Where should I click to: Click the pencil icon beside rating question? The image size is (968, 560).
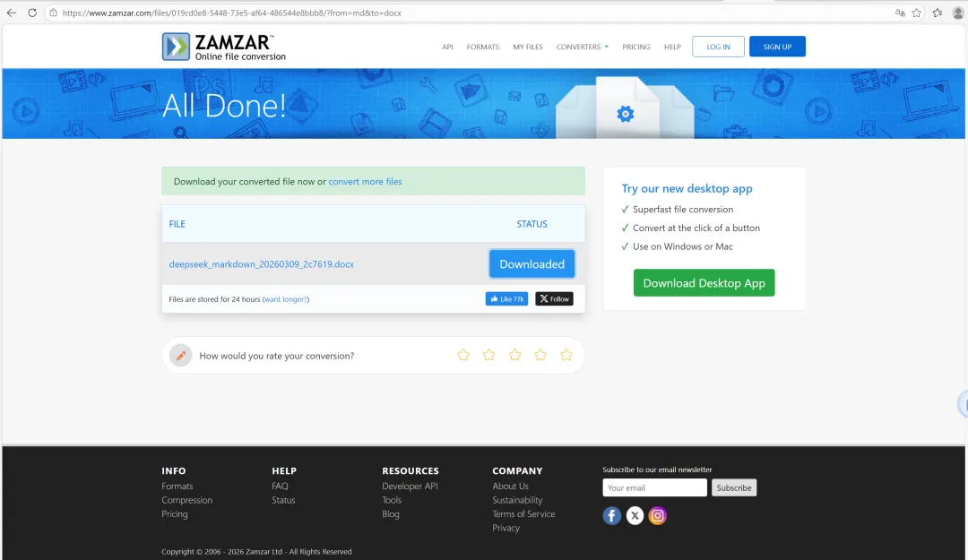click(x=181, y=355)
